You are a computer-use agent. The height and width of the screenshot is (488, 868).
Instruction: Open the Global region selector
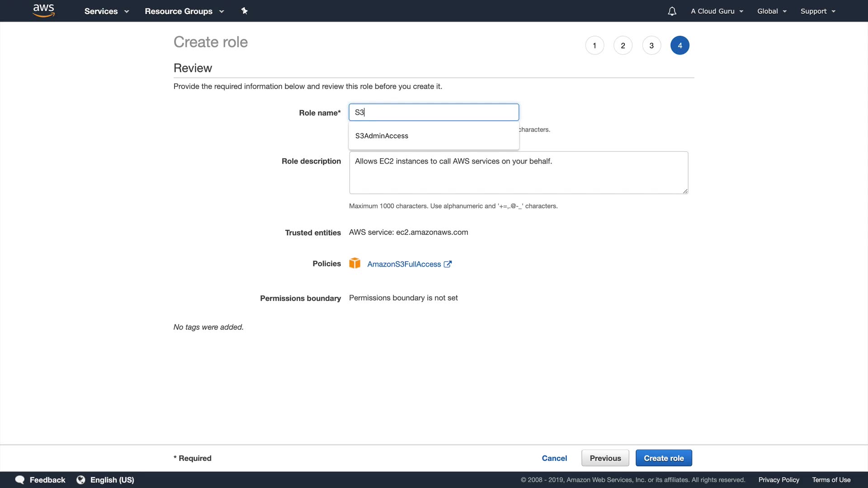(x=772, y=11)
